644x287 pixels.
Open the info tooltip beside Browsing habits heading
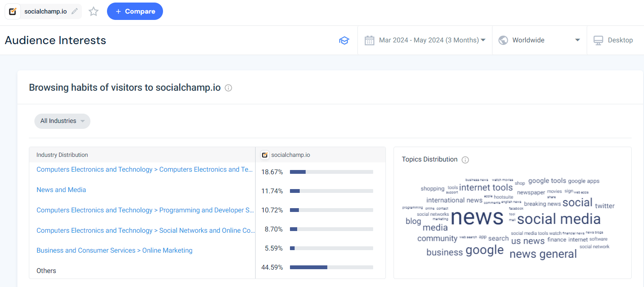click(x=228, y=88)
